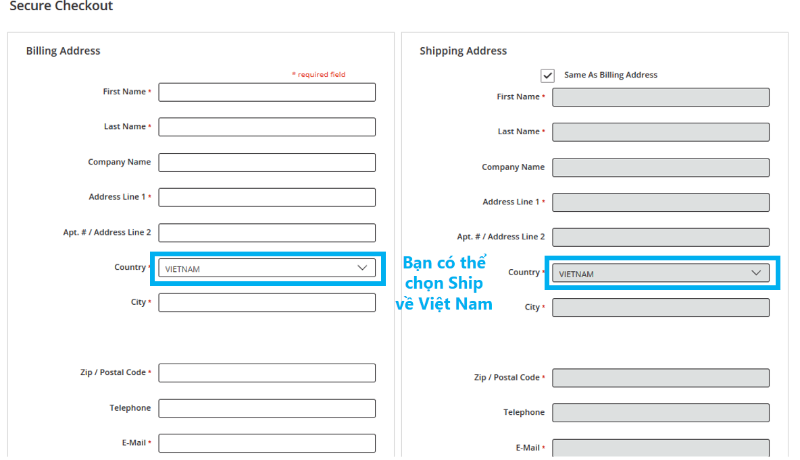Select the billing Zip / Postal Code field
The width and height of the screenshot is (800, 460).
[x=267, y=373]
